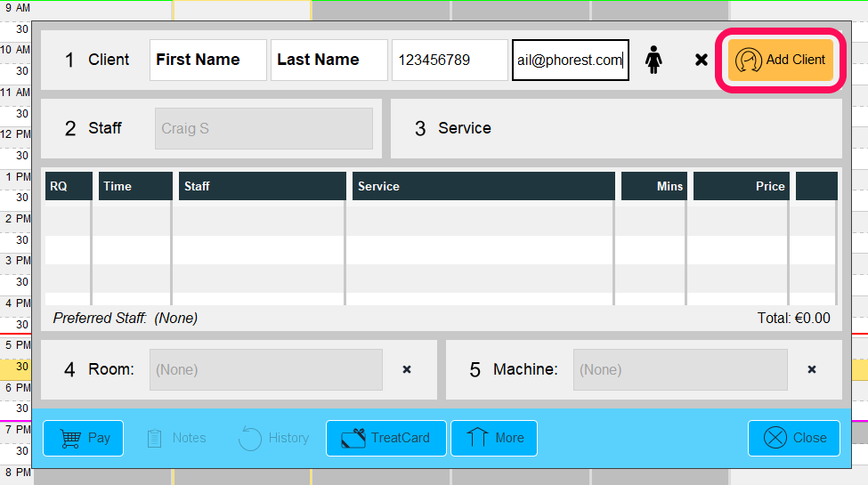This screenshot has width=868, height=485.
Task: Select the female gender person icon
Action: click(x=653, y=60)
